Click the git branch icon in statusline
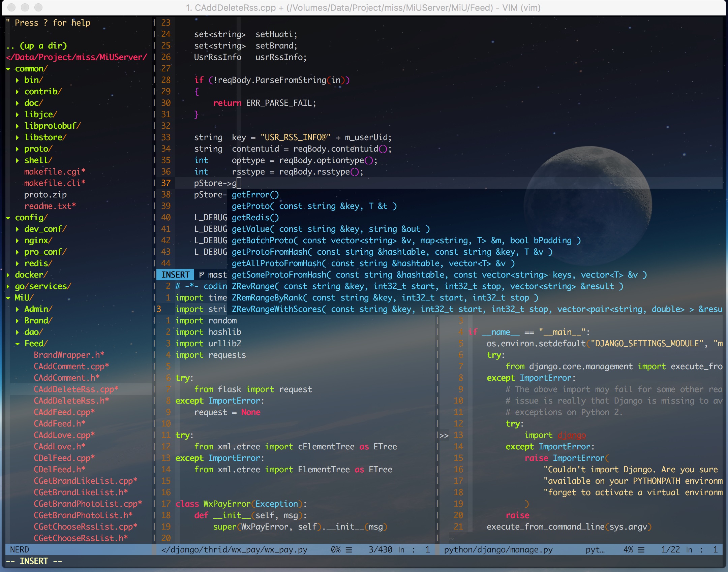 point(202,275)
